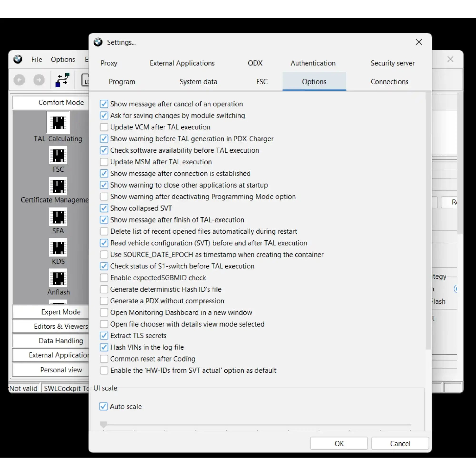Enable Delete list of recent opened files
The image size is (476, 476).
(x=104, y=231)
